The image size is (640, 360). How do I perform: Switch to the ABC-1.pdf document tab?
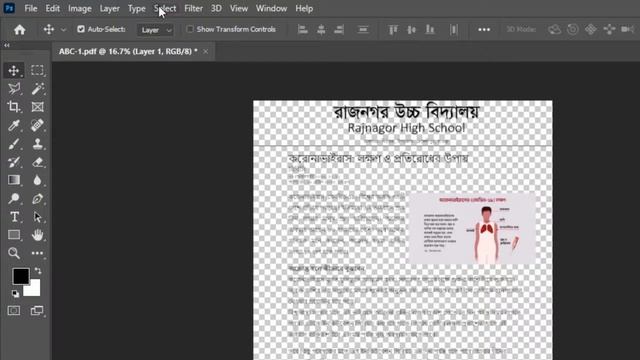pos(128,51)
